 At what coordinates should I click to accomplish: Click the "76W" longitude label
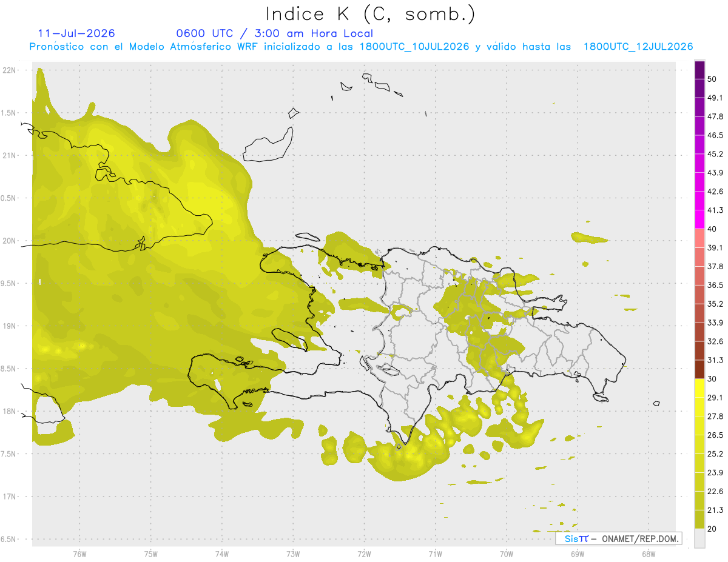point(79,555)
